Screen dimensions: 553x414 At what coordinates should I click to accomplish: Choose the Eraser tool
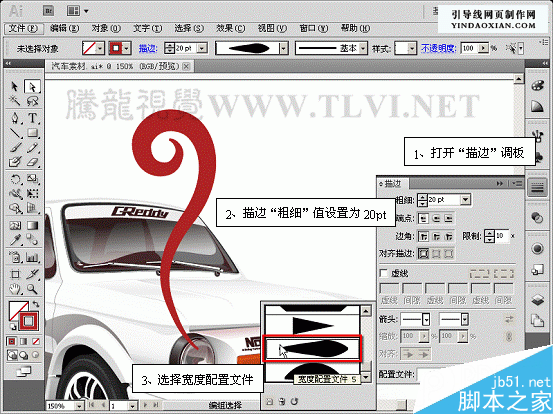tap(32, 162)
